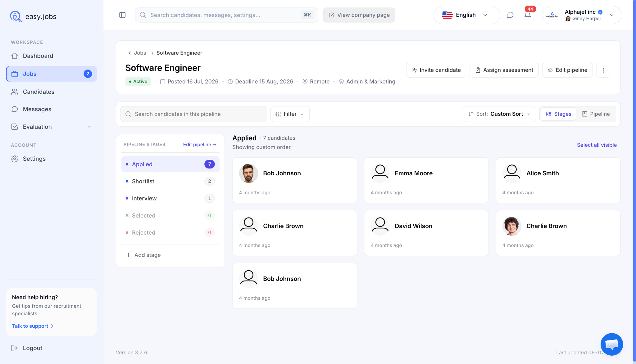Viewport: 636px width, 364px height.
Task: Open Messages in the sidebar
Action: pyautogui.click(x=52, y=109)
